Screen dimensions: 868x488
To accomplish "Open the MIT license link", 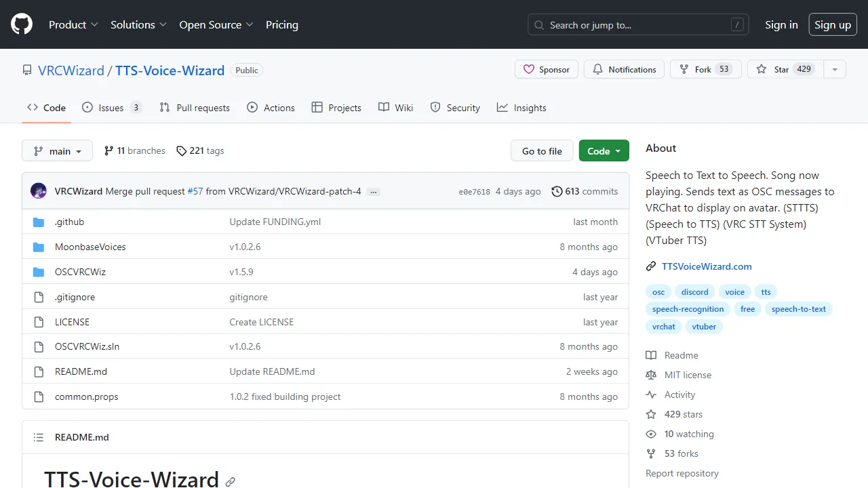I will tap(679, 375).
